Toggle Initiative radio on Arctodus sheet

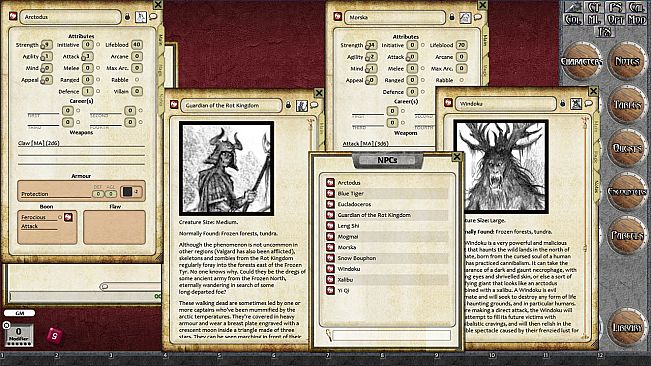click(98, 44)
